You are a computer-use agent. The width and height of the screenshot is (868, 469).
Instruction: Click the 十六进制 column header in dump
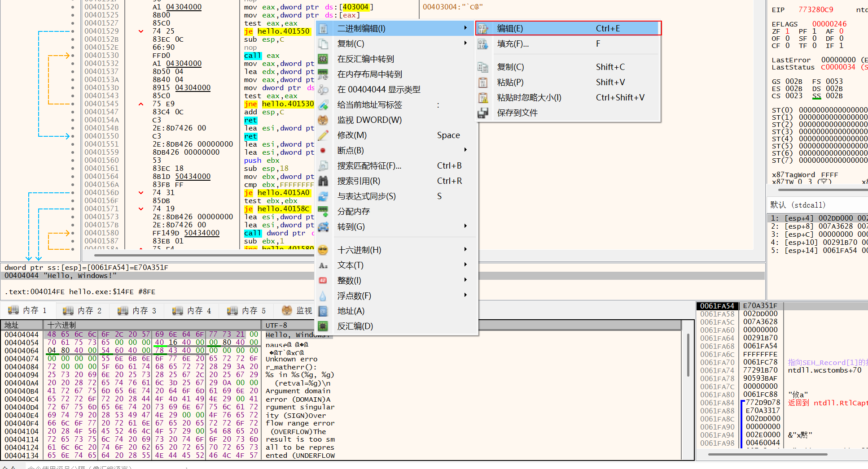click(x=152, y=325)
